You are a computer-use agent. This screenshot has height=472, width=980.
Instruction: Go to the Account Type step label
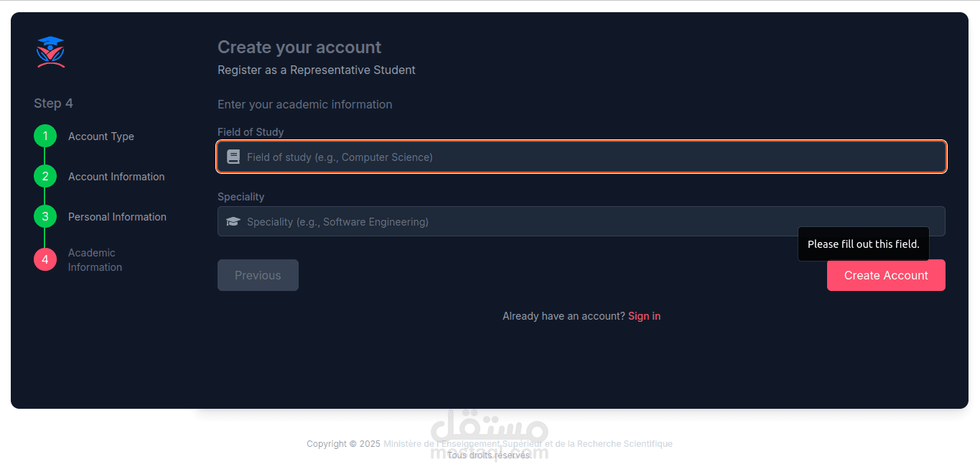tap(101, 136)
